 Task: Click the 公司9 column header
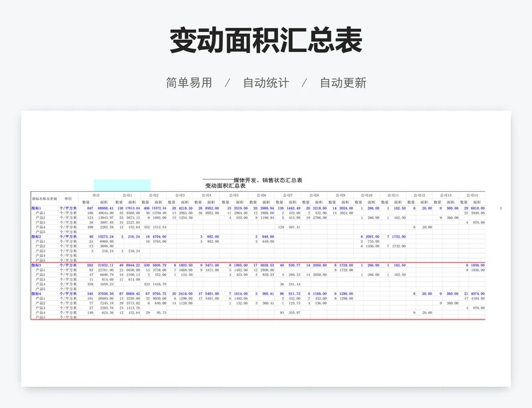tap(340, 195)
